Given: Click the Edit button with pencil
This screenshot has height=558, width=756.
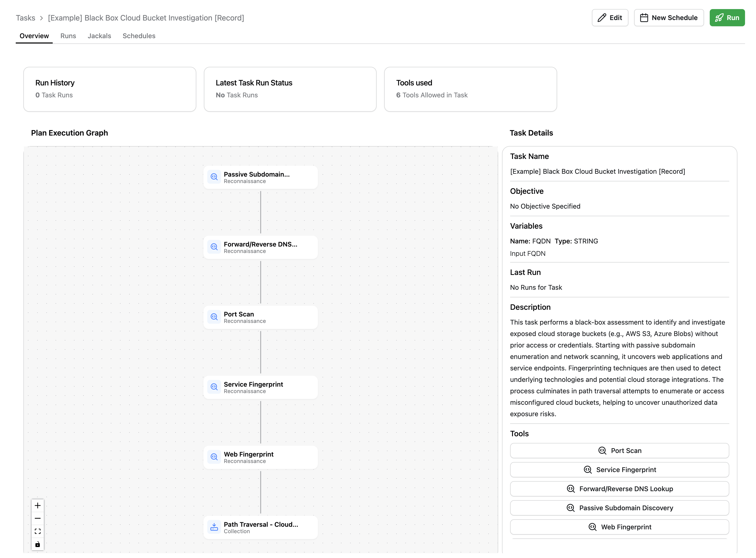Looking at the screenshot, I should pos(610,18).
